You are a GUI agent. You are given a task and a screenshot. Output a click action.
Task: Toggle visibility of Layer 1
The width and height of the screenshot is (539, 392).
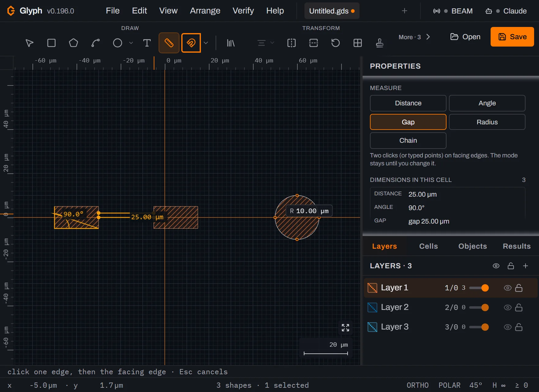[508, 288]
